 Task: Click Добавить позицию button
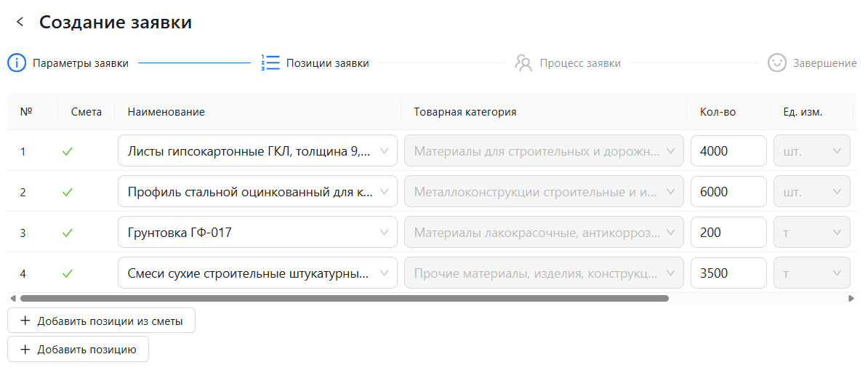[78, 350]
